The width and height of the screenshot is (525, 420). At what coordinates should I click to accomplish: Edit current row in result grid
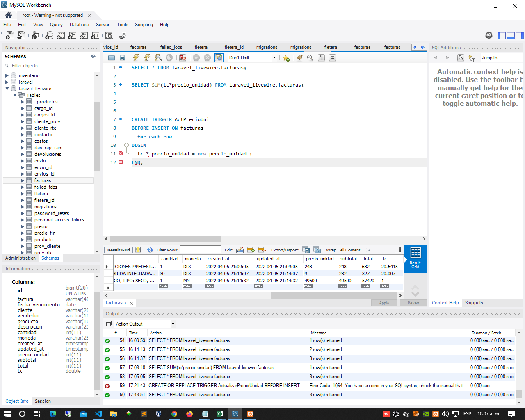[240, 250]
